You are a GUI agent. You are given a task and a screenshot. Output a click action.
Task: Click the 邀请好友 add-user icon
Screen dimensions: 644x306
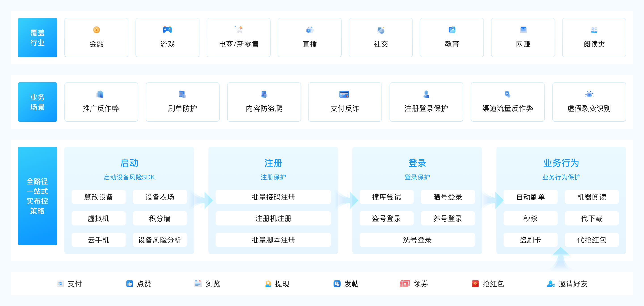point(551,284)
